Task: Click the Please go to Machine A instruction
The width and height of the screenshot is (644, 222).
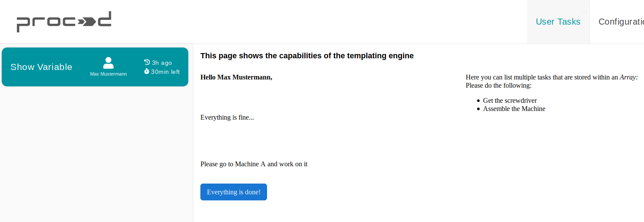Action: click(x=254, y=164)
